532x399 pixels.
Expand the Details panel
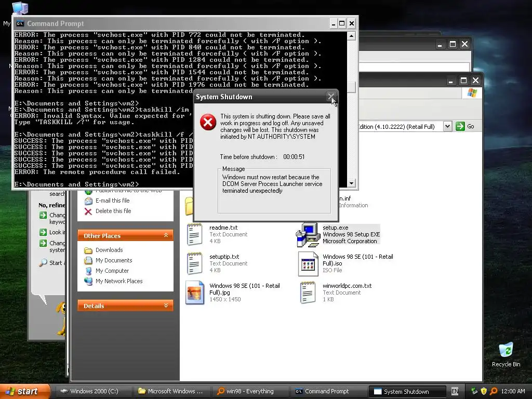(166, 305)
